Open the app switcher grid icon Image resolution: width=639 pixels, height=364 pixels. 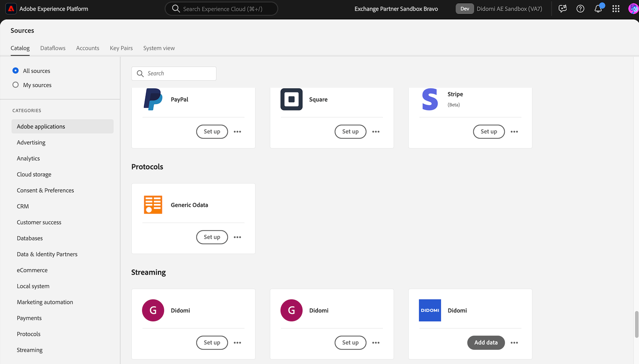tap(616, 9)
